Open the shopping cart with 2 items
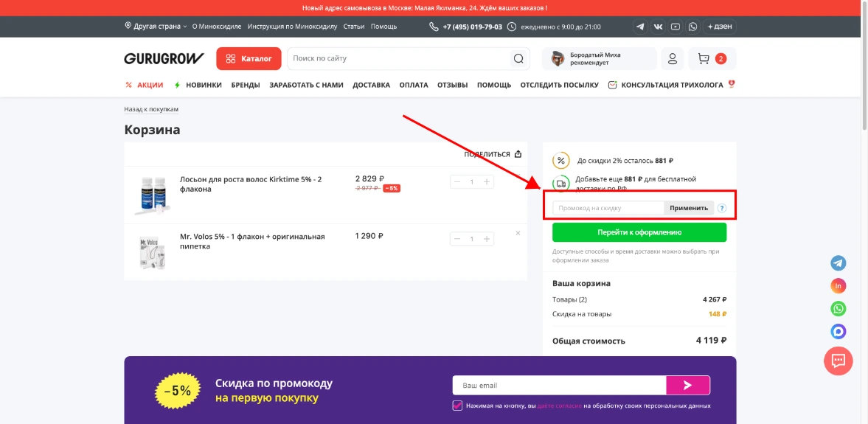The height and width of the screenshot is (424, 868). (x=712, y=59)
